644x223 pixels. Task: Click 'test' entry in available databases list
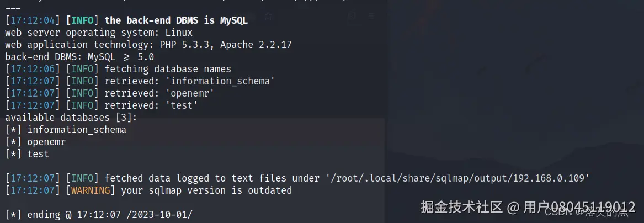pyautogui.click(x=38, y=154)
